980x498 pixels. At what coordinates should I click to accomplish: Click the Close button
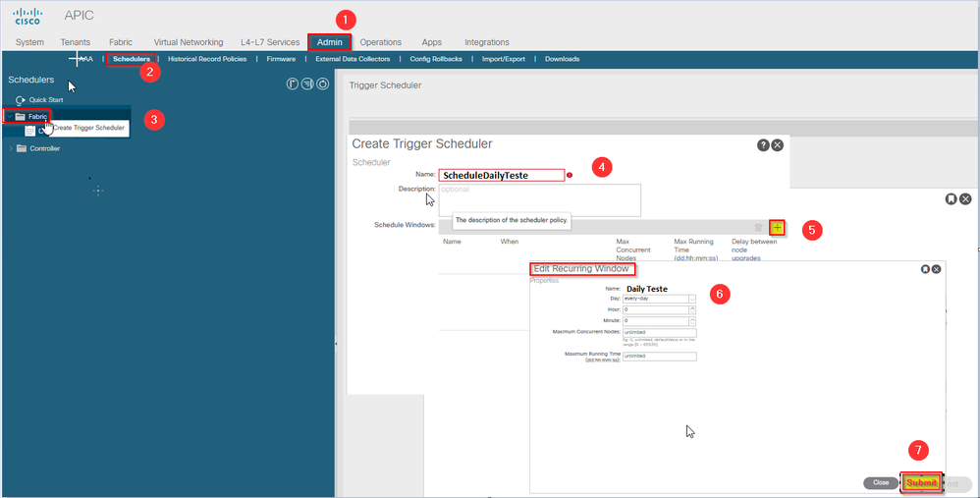(881, 482)
